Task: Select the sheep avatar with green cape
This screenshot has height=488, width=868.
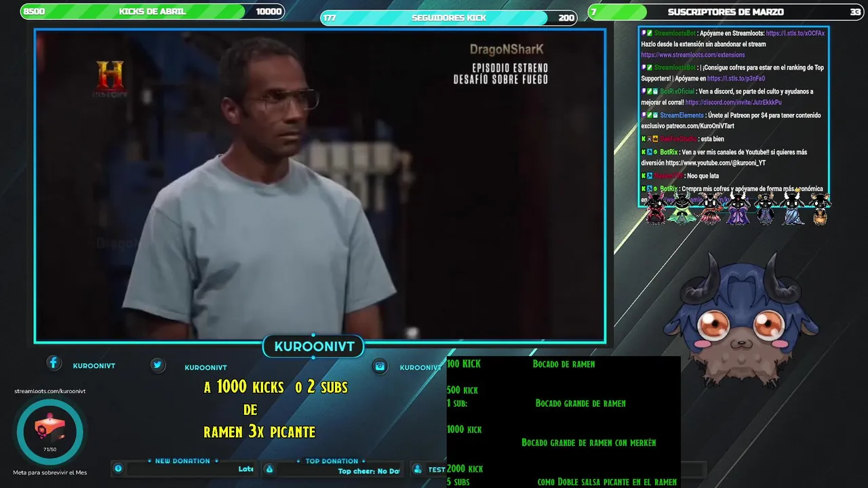Action: (x=681, y=209)
